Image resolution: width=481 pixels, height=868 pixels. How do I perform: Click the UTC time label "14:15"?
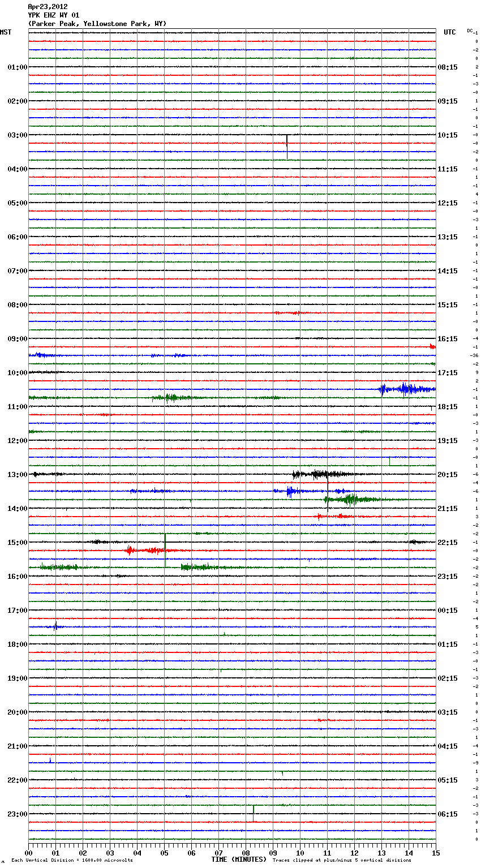pyautogui.click(x=448, y=271)
